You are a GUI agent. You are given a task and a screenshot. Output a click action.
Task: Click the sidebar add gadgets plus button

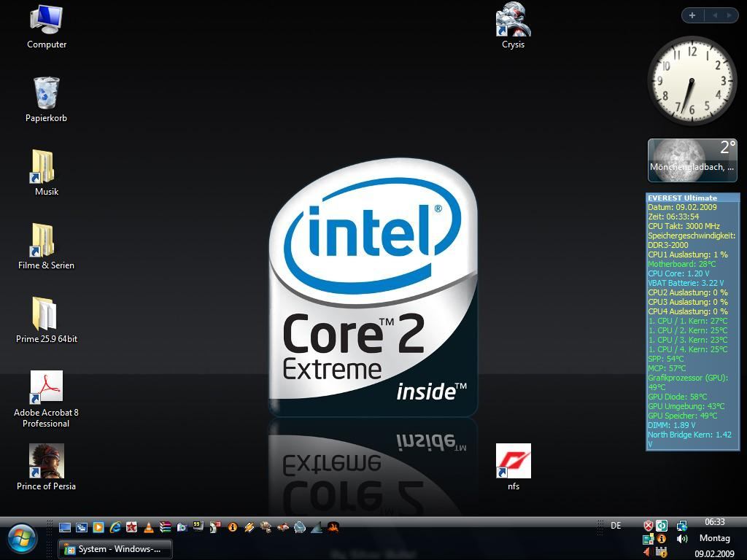692,15
